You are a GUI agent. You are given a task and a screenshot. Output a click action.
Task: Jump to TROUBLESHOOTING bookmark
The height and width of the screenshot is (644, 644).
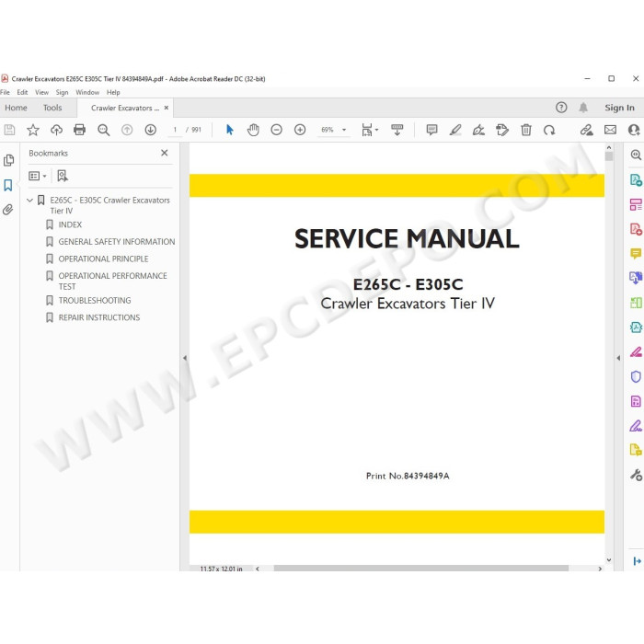click(x=95, y=301)
